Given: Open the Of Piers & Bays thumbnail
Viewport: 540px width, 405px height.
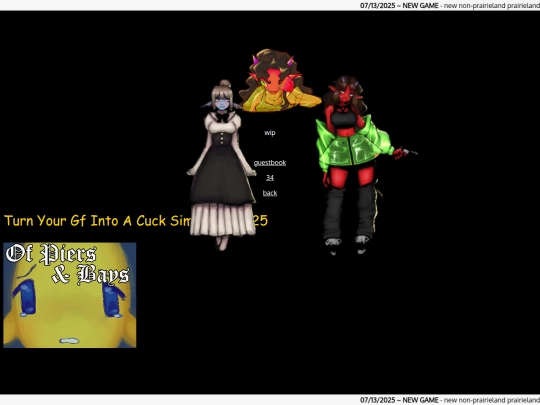Looking at the screenshot, I should (70, 295).
